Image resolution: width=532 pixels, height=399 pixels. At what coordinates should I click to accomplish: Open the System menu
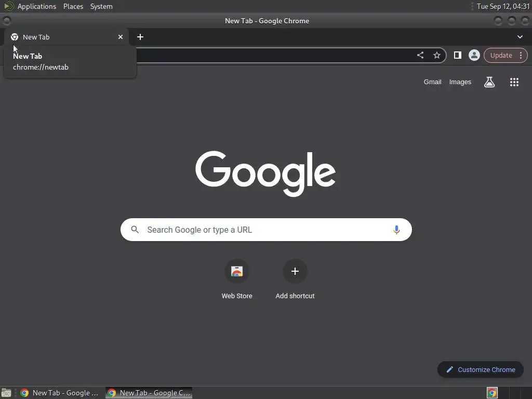tap(101, 6)
